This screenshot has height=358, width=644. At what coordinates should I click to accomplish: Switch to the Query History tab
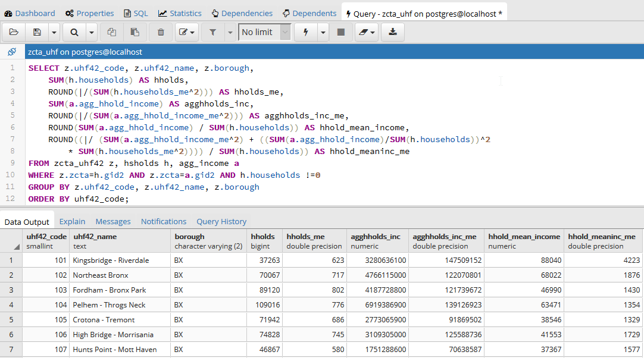(x=221, y=221)
